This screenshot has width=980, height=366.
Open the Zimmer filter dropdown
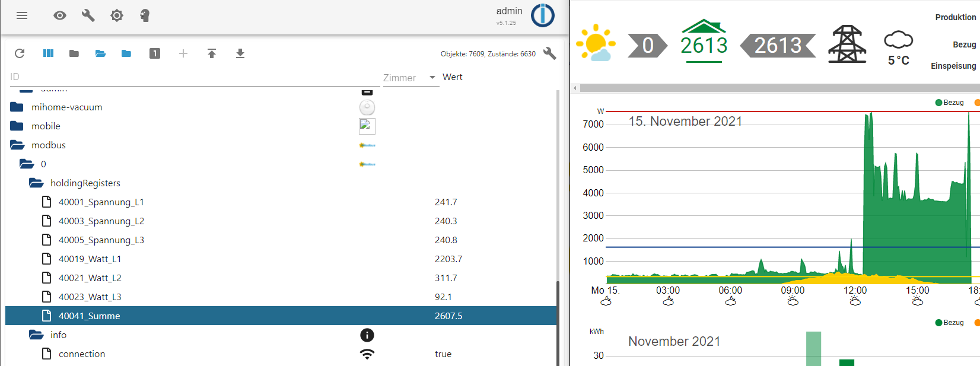[x=411, y=78]
